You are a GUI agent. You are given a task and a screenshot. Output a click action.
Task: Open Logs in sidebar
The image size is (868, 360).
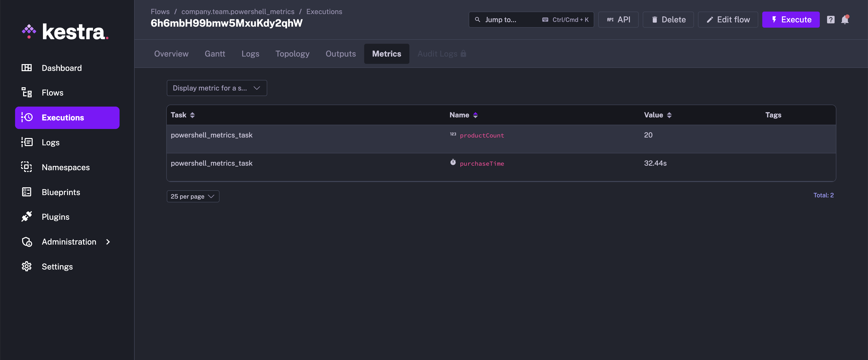50,142
